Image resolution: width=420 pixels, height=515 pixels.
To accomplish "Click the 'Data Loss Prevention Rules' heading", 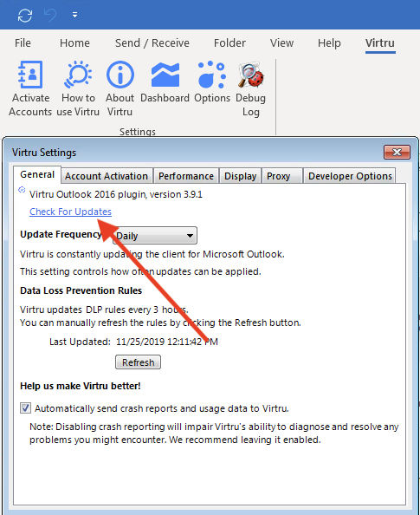I will pos(81,290).
